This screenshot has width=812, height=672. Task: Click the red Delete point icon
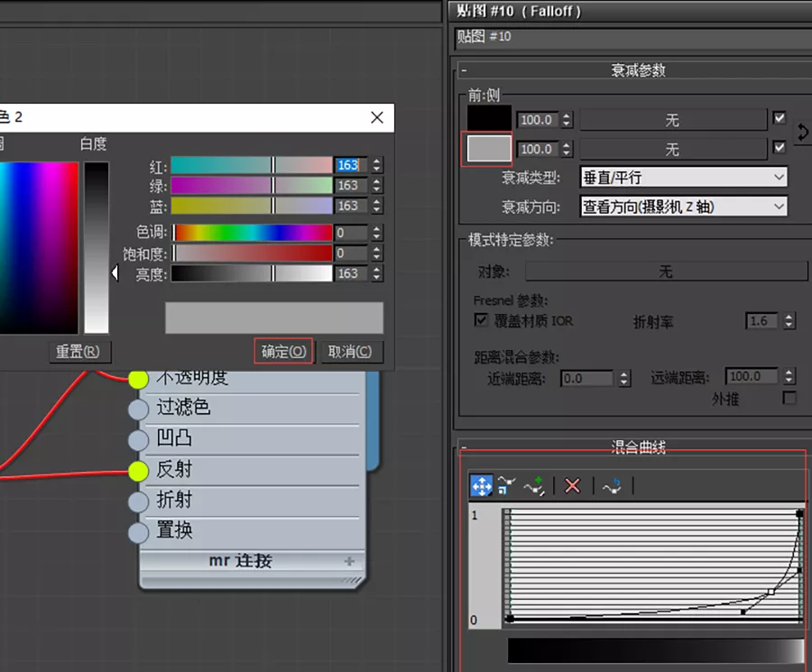point(572,485)
